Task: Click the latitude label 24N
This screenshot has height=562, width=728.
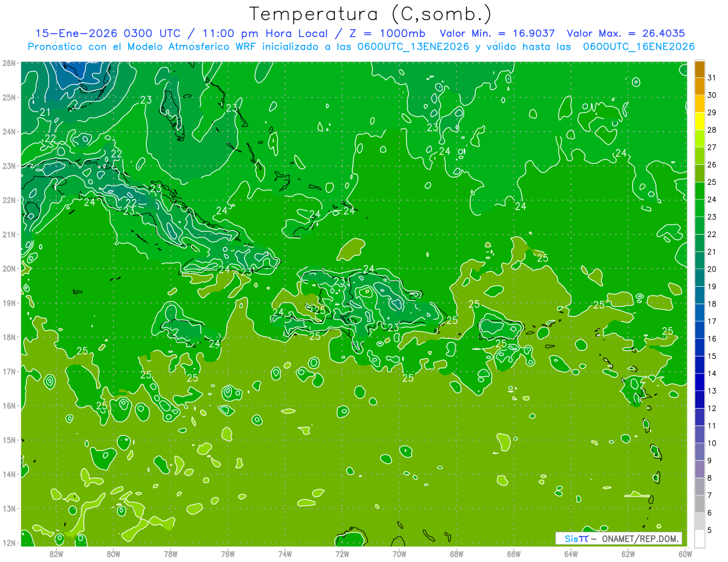Action: (8, 132)
